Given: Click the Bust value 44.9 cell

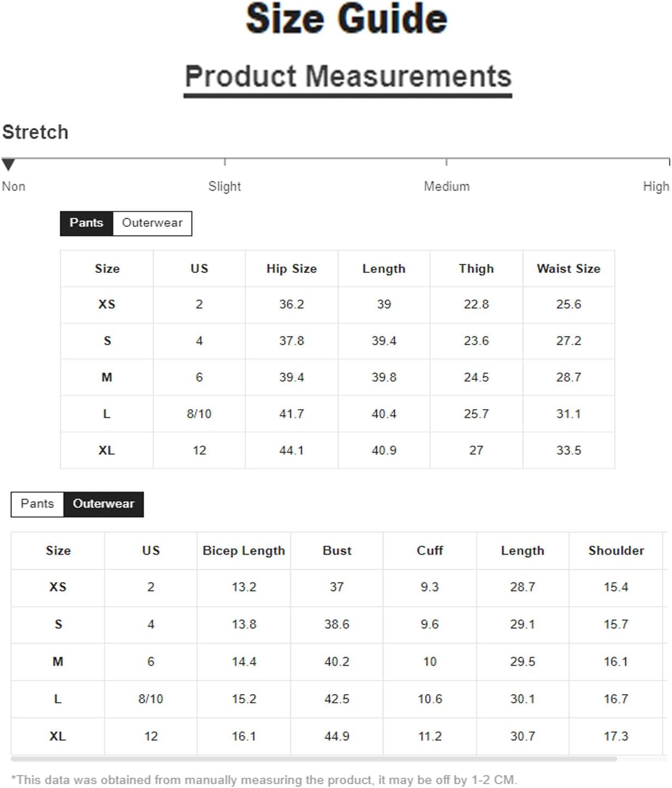Looking at the screenshot, I should (x=337, y=736).
